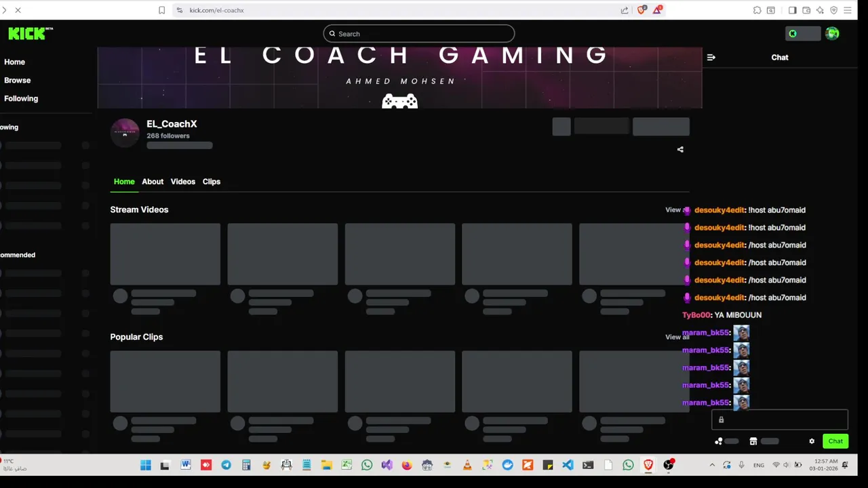Open Visual Studio Code from the taskbar

point(568,465)
